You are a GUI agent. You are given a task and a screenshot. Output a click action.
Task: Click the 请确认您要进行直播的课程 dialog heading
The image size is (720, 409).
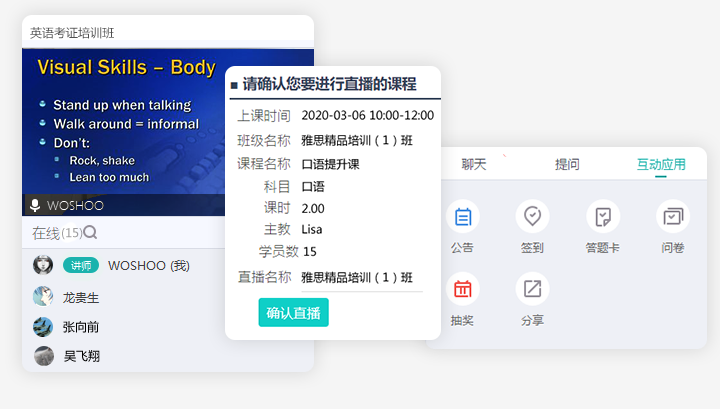click(x=329, y=84)
